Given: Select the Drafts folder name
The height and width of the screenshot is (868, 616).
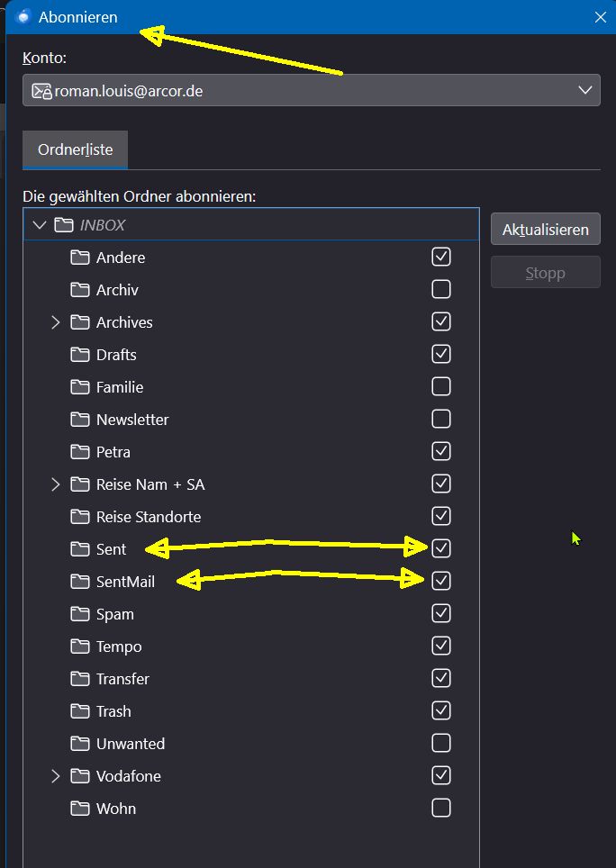Looking at the screenshot, I should point(116,354).
